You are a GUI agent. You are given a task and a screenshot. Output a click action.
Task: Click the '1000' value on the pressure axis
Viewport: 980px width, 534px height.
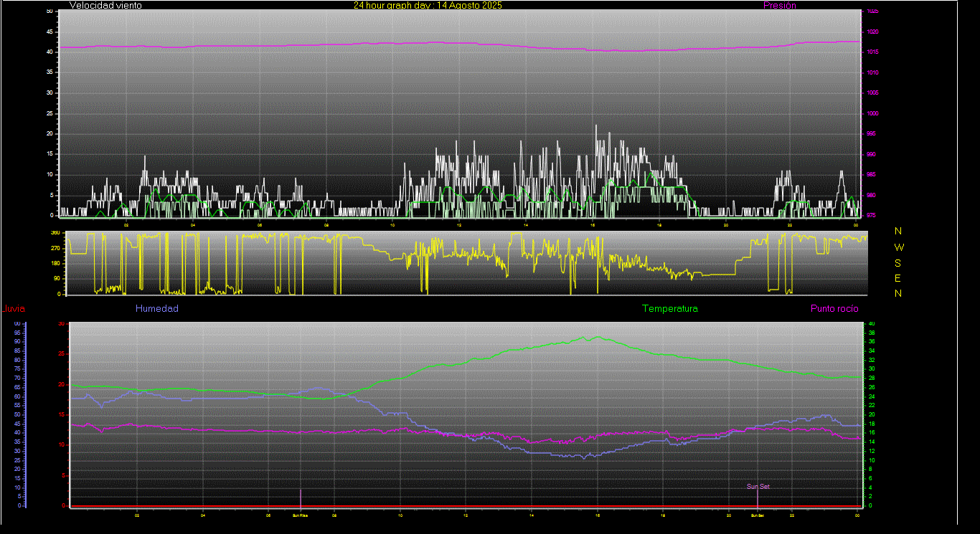pyautogui.click(x=872, y=113)
